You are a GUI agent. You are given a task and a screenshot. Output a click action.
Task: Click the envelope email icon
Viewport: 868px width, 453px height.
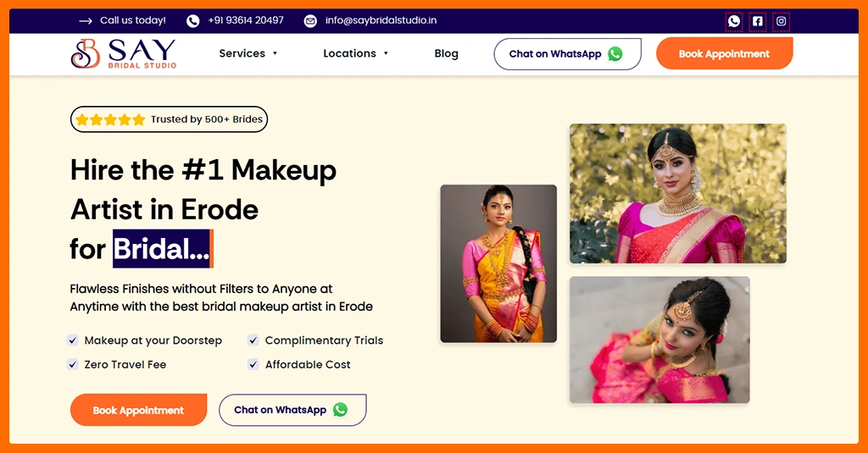pos(310,21)
